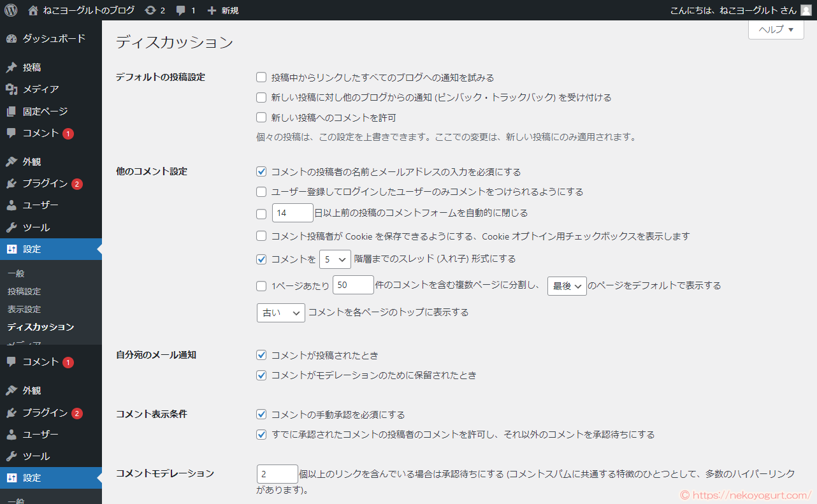The image size is (817, 504).
Task: Expand the ヘルプ panel at top right
Action: [775, 29]
